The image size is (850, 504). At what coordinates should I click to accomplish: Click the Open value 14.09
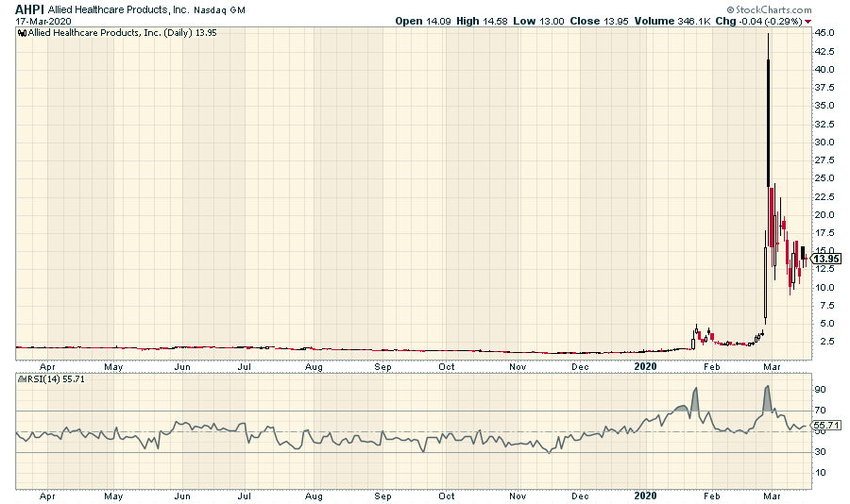pyautogui.click(x=438, y=21)
